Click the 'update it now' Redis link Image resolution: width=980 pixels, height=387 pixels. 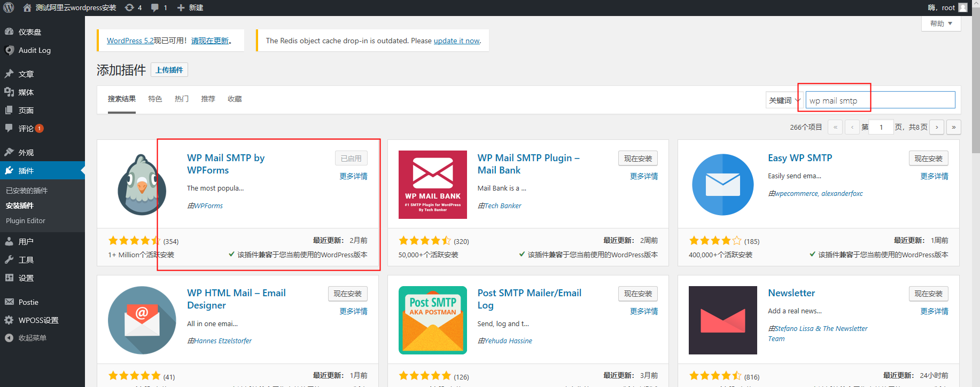[456, 41]
